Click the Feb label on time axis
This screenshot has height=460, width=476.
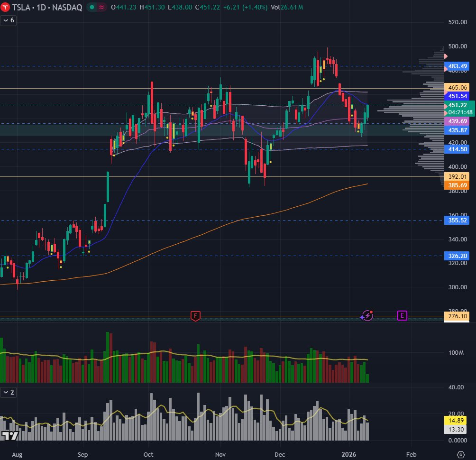[x=411, y=454]
